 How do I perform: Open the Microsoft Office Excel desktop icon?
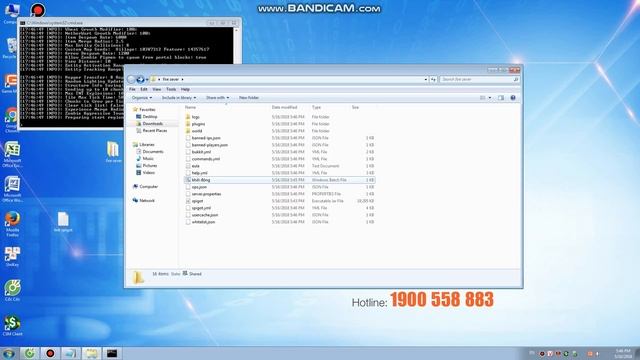(12, 155)
